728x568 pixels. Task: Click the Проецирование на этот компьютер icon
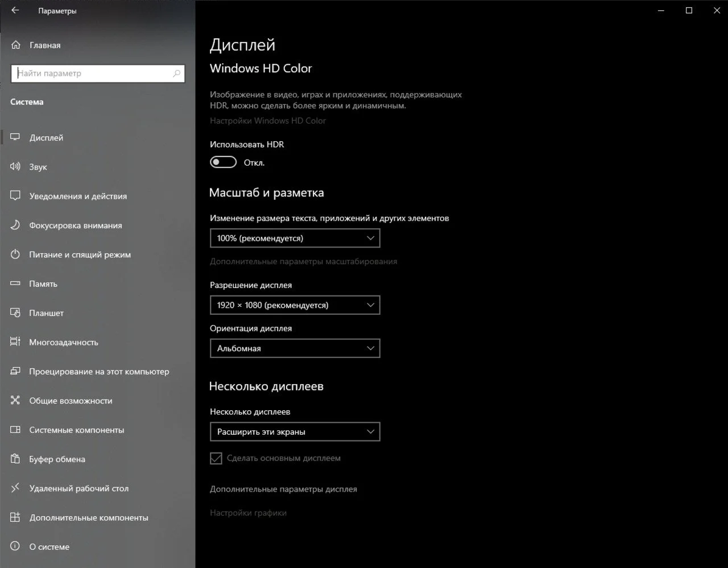coord(15,371)
